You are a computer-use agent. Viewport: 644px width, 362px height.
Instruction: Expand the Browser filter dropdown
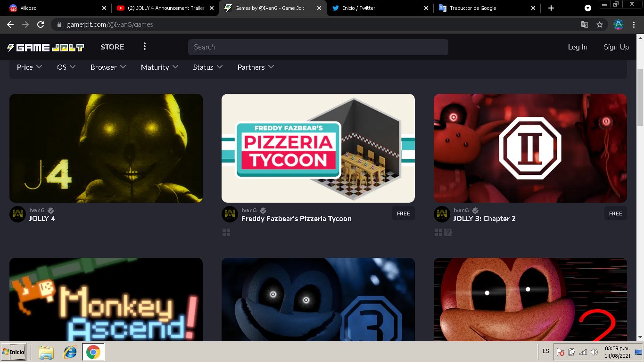(x=108, y=67)
